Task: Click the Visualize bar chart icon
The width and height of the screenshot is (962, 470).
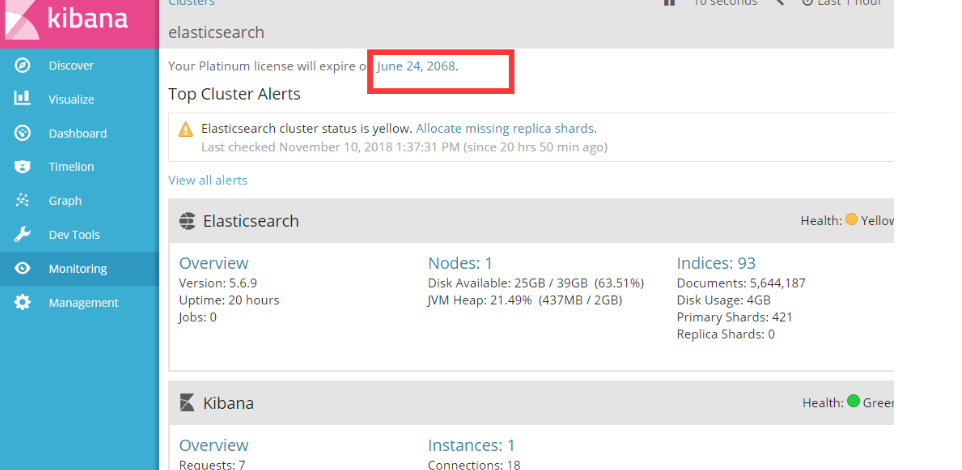Action: tap(22, 98)
